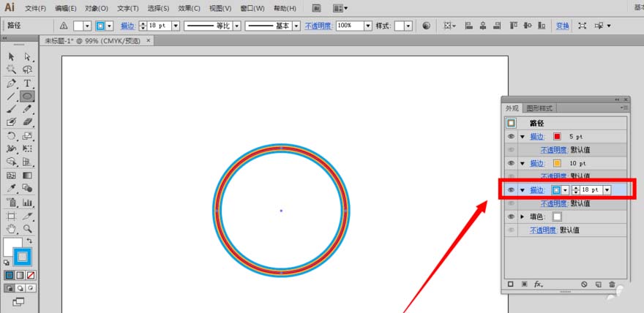
Task: Open the 基本 brush definition dropdown
Action: click(296, 26)
